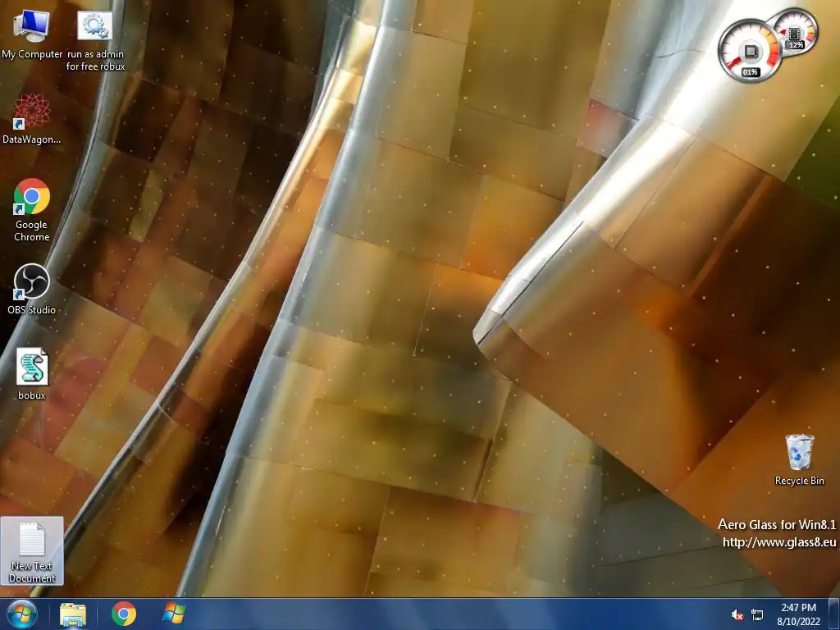Screen dimensions: 840x630
Task: Select the Google Chrome desktop shortcut
Action: click(x=32, y=210)
